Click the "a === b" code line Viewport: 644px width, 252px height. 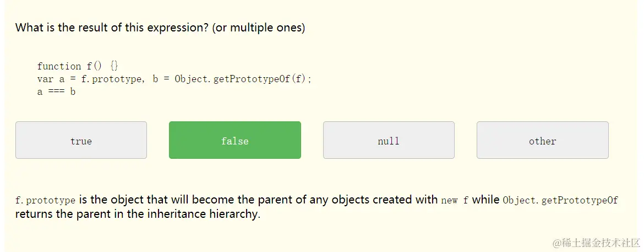pos(56,92)
